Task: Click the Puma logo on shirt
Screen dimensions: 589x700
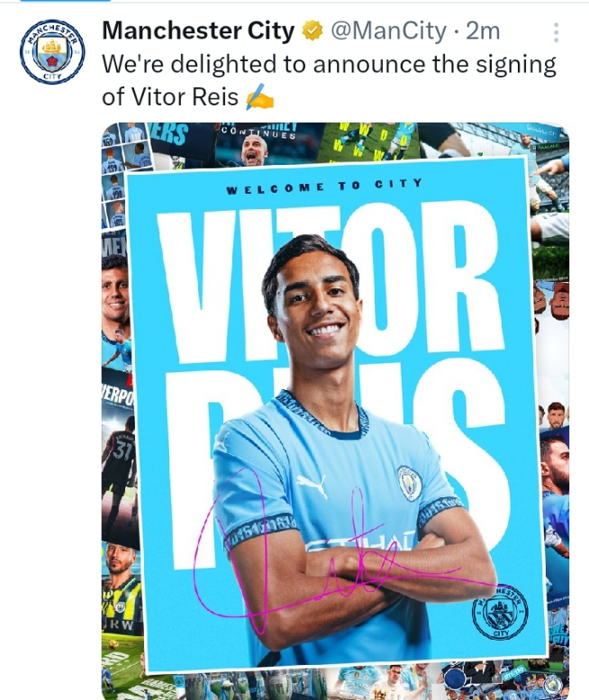Action: [x=313, y=486]
